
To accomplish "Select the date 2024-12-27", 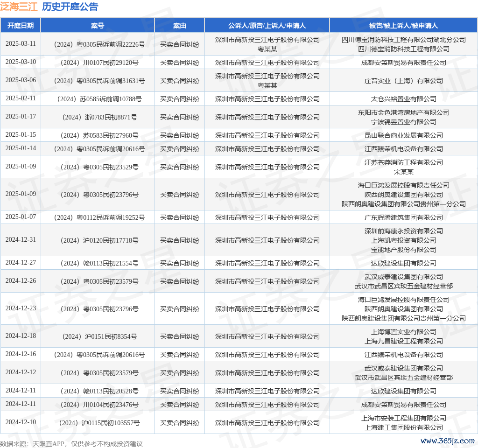I will click(x=21, y=263).
